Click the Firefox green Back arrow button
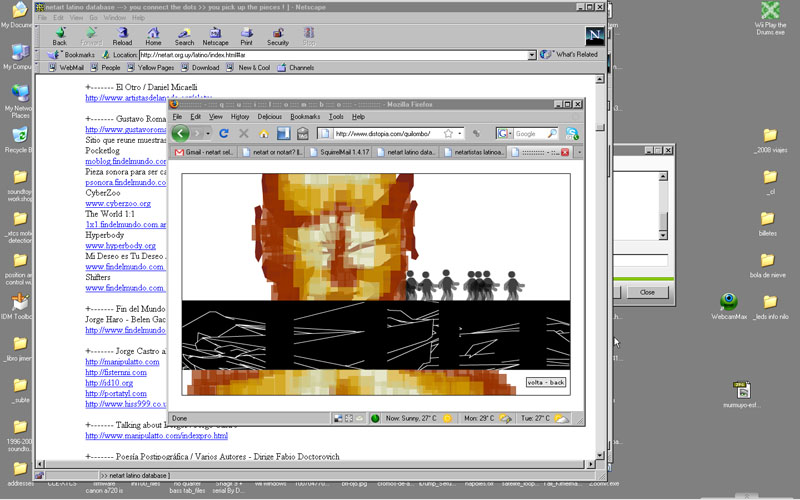This screenshot has height=500, width=800. 180,133
